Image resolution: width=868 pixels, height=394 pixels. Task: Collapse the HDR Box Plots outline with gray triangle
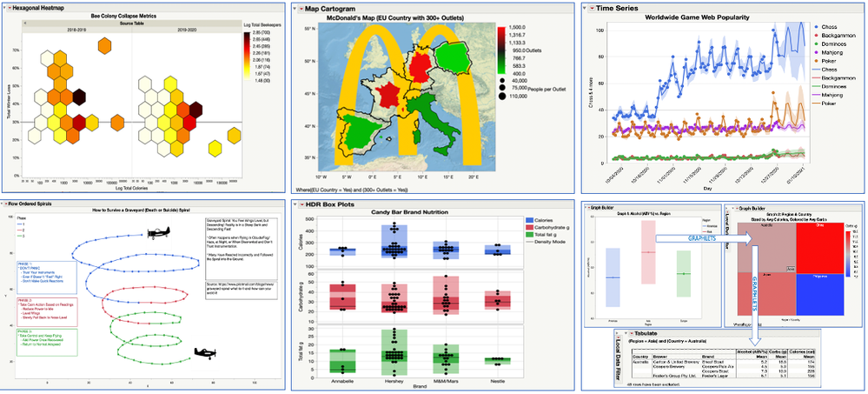pos(295,205)
